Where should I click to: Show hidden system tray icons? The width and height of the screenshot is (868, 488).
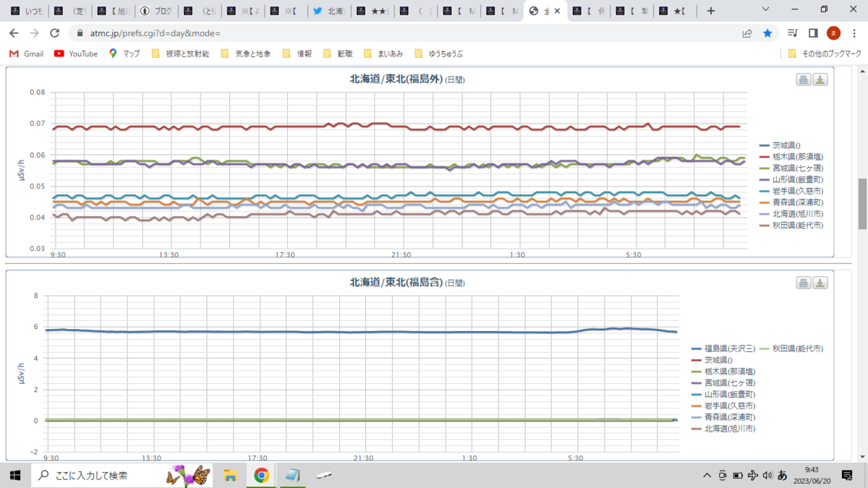pyautogui.click(x=707, y=476)
